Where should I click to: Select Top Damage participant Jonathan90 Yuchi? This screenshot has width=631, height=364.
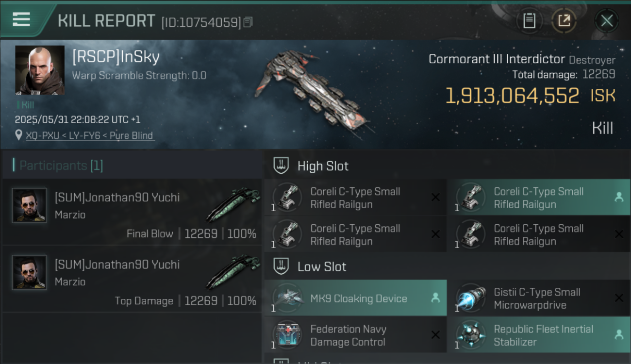(132, 279)
